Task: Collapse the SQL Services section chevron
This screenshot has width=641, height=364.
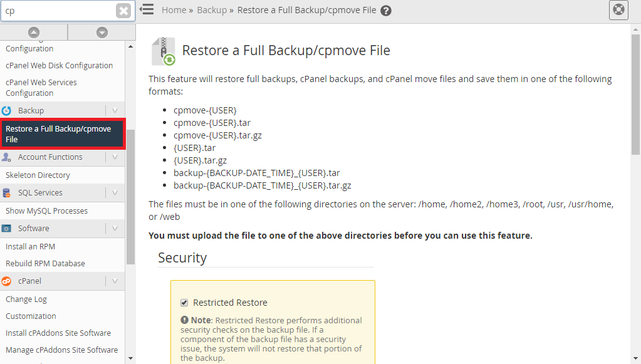Action: pos(115,193)
